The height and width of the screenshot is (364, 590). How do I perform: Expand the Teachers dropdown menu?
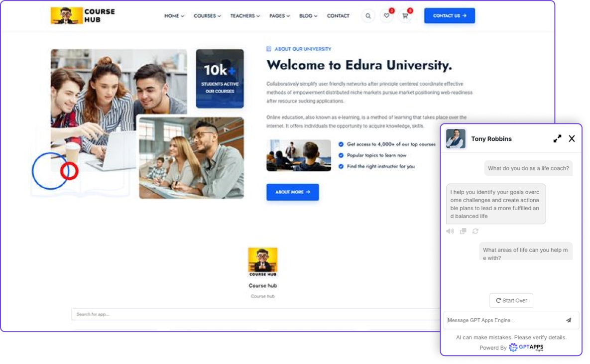tap(245, 16)
